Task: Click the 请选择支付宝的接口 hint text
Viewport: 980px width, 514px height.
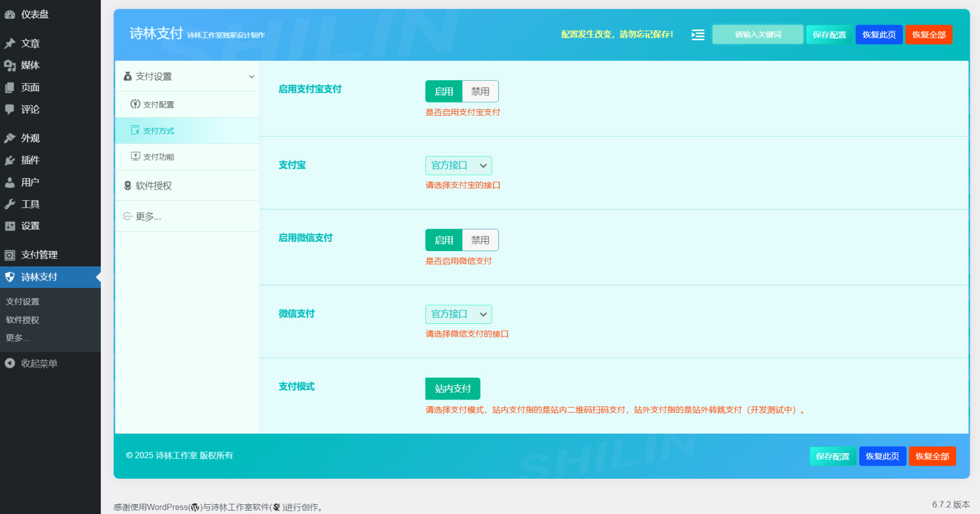Action: click(x=463, y=186)
